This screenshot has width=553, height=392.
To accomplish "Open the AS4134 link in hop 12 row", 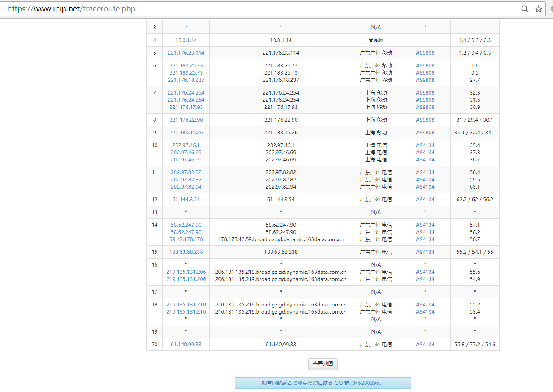I will click(425, 200).
